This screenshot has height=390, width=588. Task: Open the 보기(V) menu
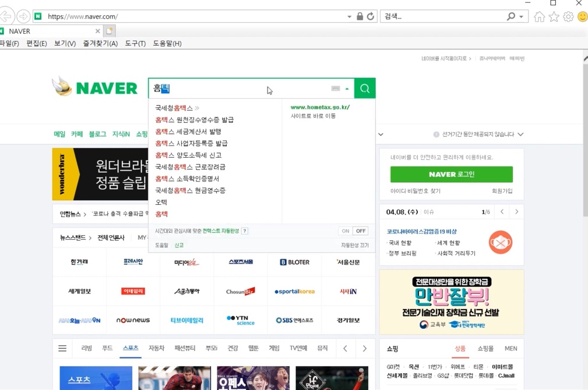click(x=65, y=44)
